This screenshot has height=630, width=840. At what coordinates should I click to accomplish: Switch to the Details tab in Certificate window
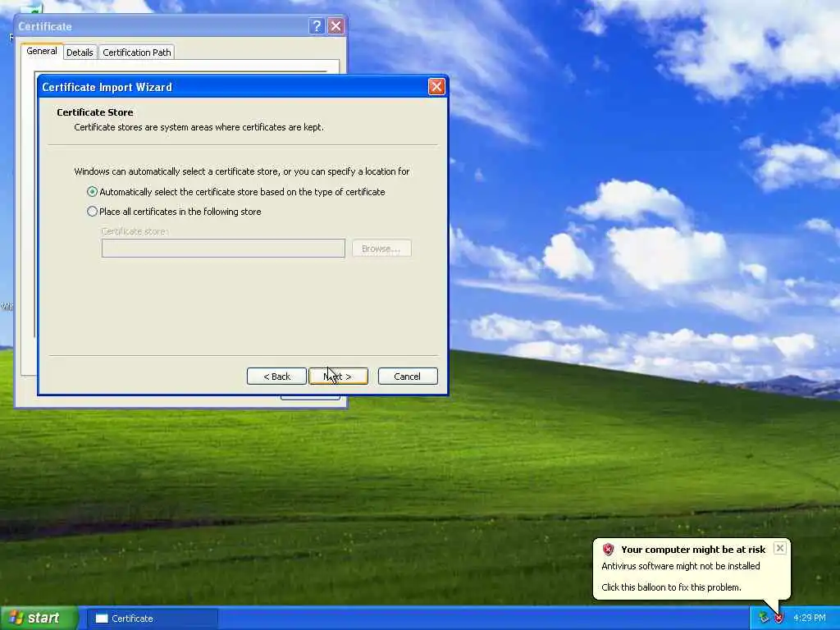tap(80, 52)
